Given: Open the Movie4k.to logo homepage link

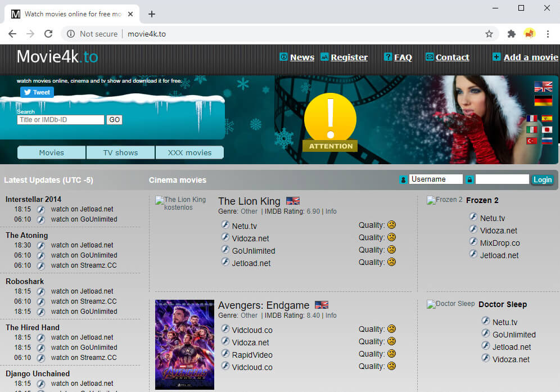Looking at the screenshot, I should pos(57,56).
